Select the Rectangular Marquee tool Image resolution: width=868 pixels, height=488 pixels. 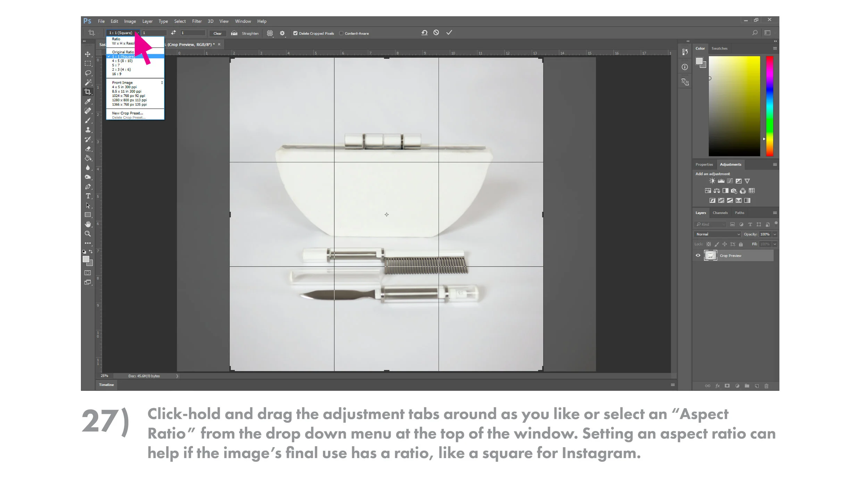pos(88,64)
